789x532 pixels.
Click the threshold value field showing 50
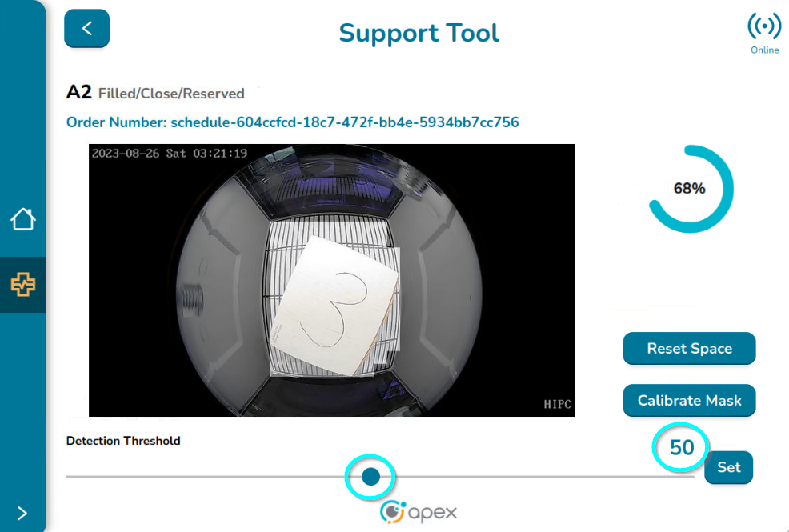[682, 447]
